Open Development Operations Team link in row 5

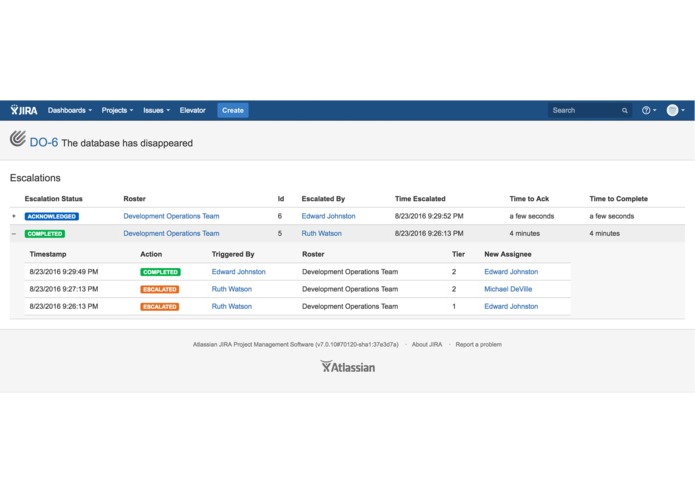pos(171,233)
